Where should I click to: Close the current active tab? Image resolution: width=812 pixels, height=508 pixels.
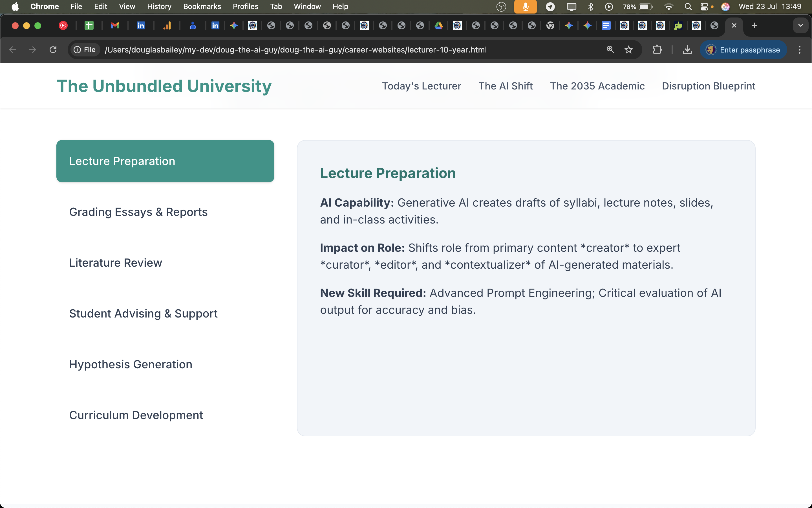(x=734, y=25)
